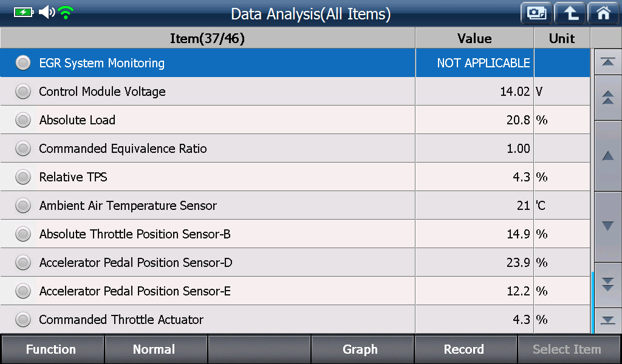The width and height of the screenshot is (622, 364).
Task: Select the Control Module Voltage radio button
Action: click(23, 92)
